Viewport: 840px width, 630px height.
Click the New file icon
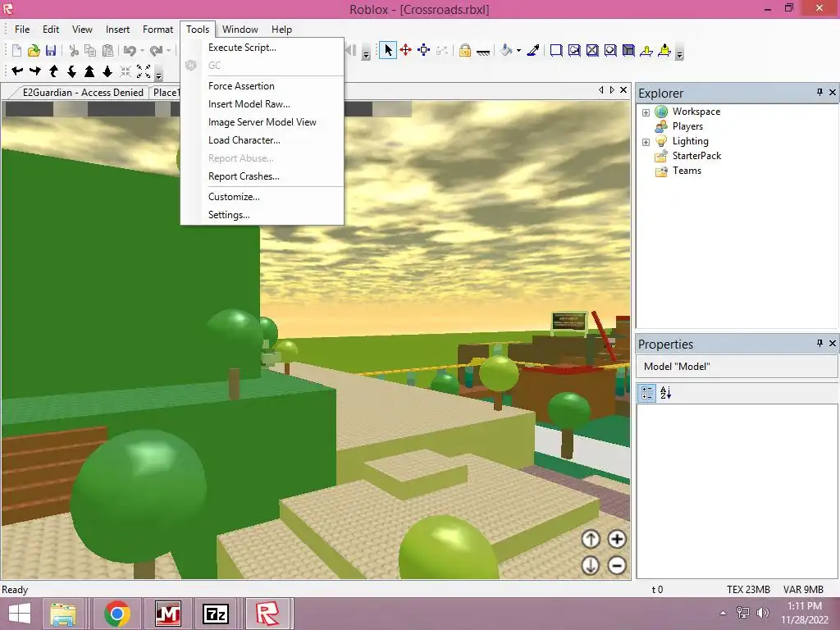coord(16,50)
